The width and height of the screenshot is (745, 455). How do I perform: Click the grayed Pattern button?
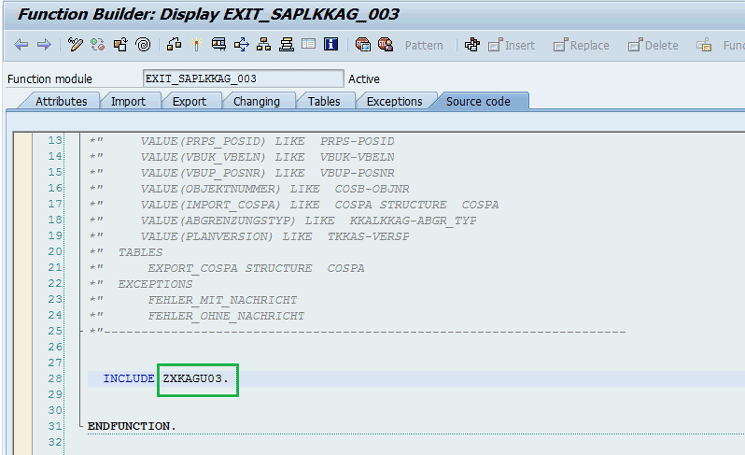[x=424, y=46]
